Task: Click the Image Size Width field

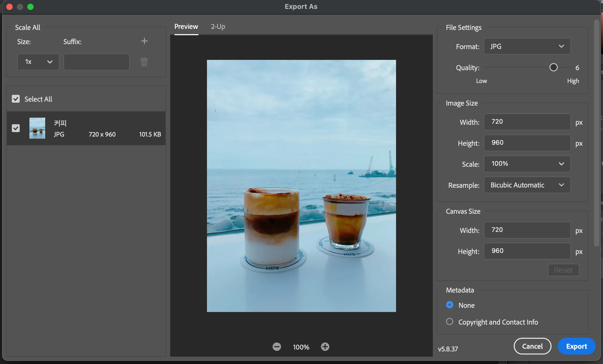Action: coord(527,122)
